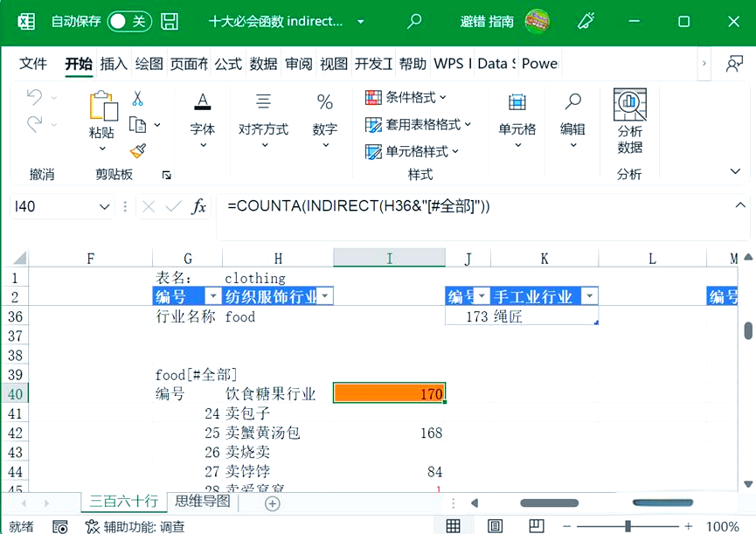Switch to the 插入 tab
The height and width of the screenshot is (534, 756).
(x=114, y=64)
